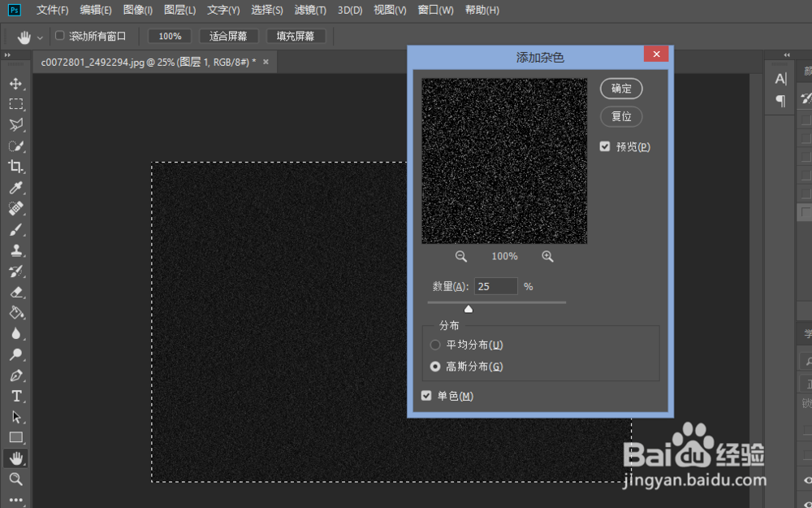The image size is (812, 508).
Task: Select the Crop tool
Action: (16, 167)
